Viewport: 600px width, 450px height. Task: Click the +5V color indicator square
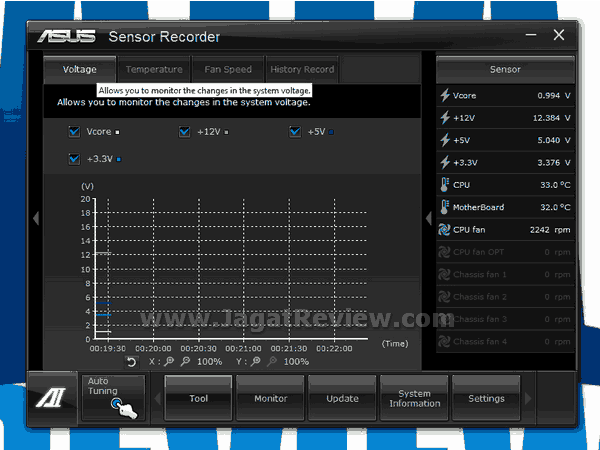(331, 132)
